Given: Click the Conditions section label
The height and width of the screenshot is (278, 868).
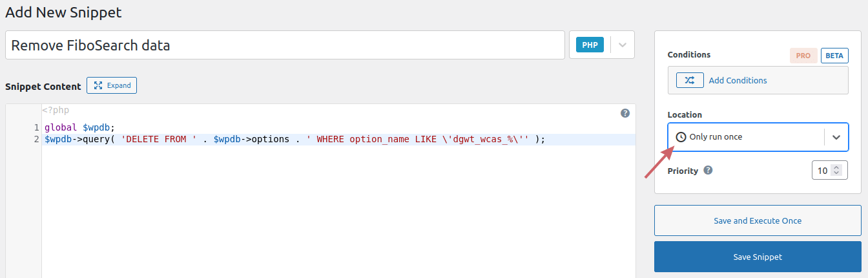Looking at the screenshot, I should point(689,55).
